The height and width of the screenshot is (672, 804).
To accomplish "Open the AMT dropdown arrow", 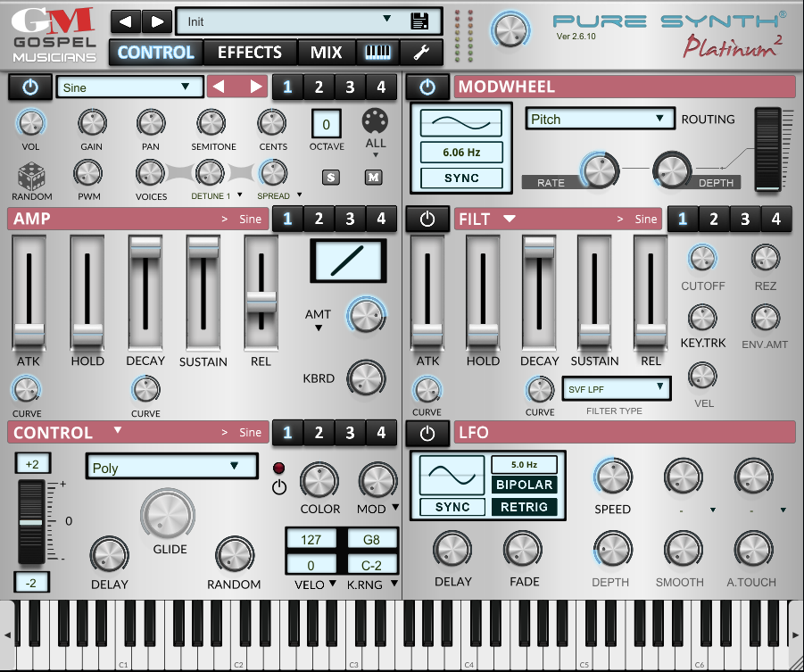I will click(319, 328).
